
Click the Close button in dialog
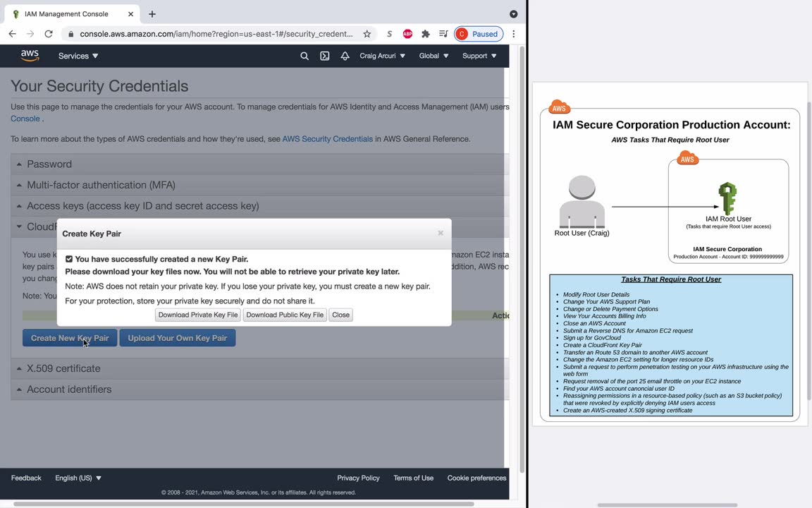coord(340,315)
